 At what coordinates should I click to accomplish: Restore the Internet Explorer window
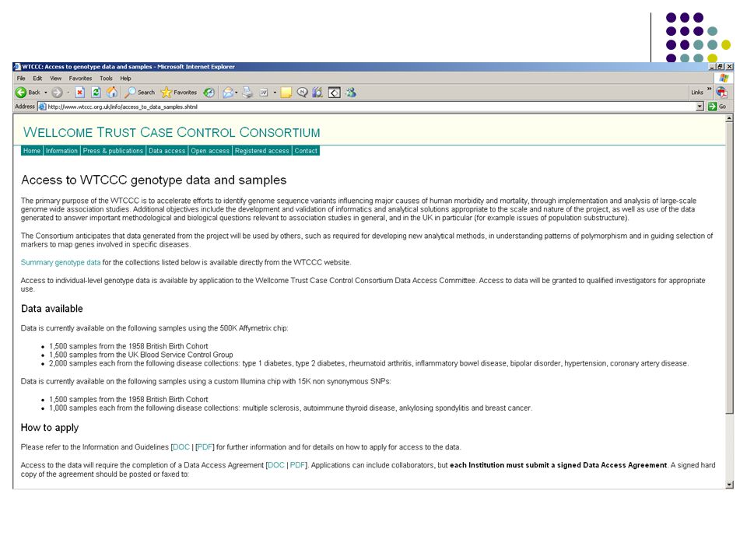click(x=721, y=67)
